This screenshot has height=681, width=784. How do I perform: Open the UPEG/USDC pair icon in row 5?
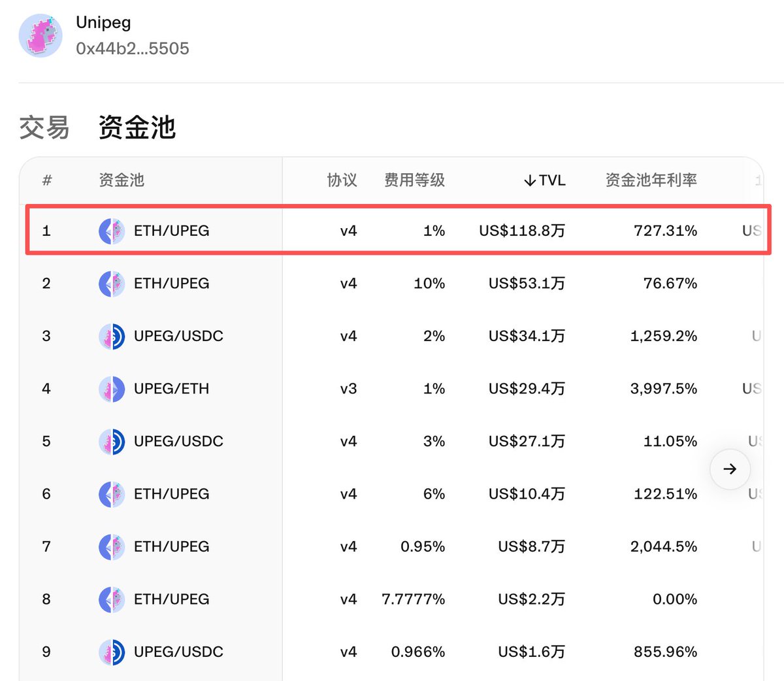pyautogui.click(x=112, y=441)
